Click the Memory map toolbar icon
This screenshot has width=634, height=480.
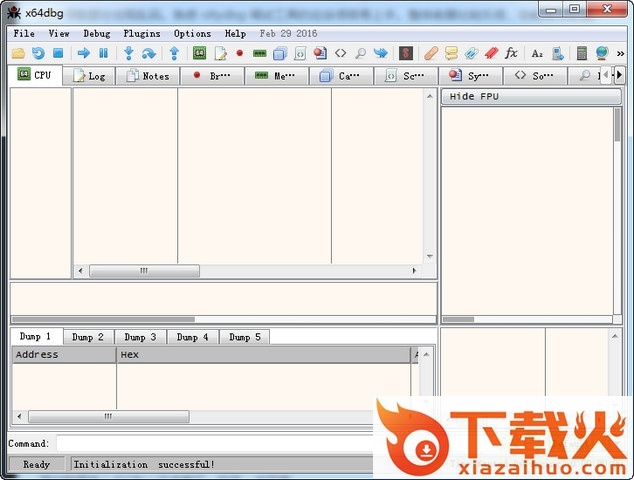[x=260, y=53]
